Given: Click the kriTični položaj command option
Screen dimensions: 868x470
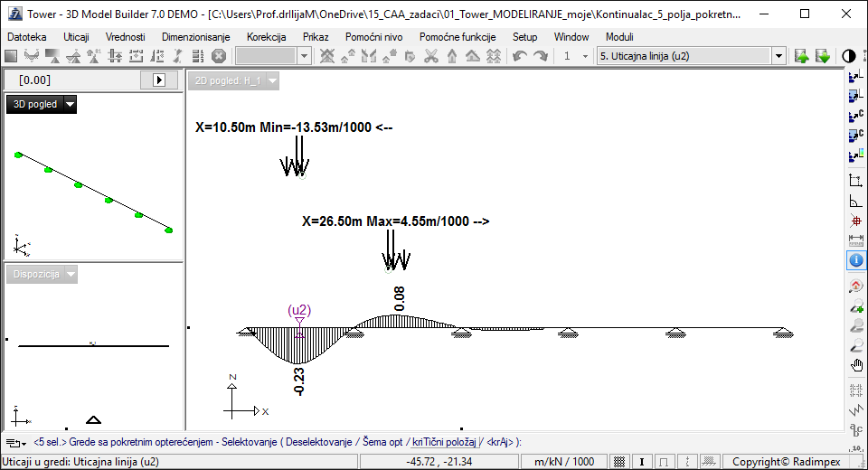Looking at the screenshot, I should (446, 442).
